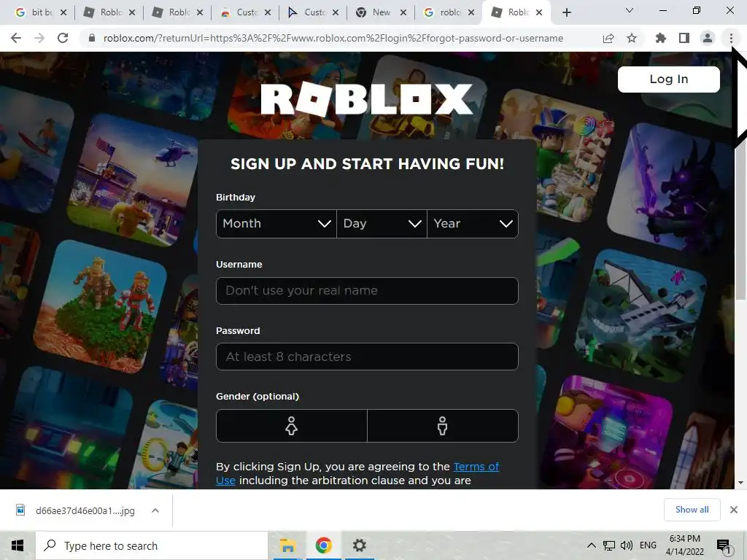The width and height of the screenshot is (747, 560).
Task: Select the female gender icon
Action: (292, 426)
